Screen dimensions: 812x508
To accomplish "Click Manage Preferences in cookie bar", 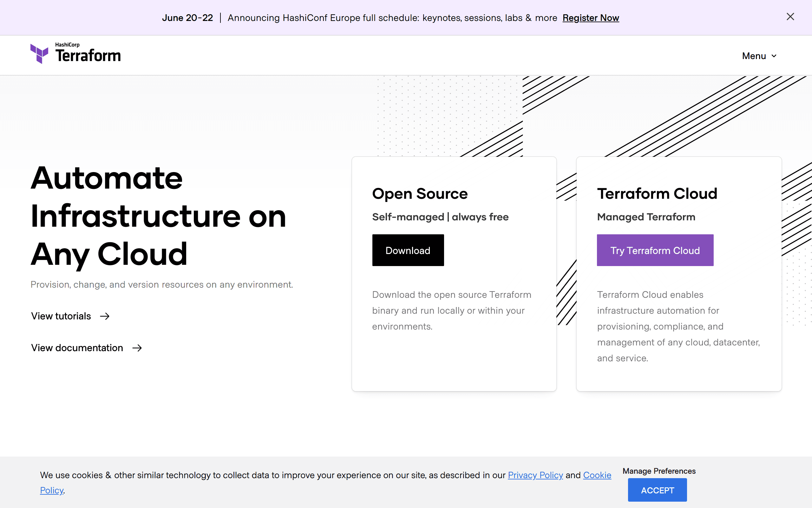I will tap(659, 471).
